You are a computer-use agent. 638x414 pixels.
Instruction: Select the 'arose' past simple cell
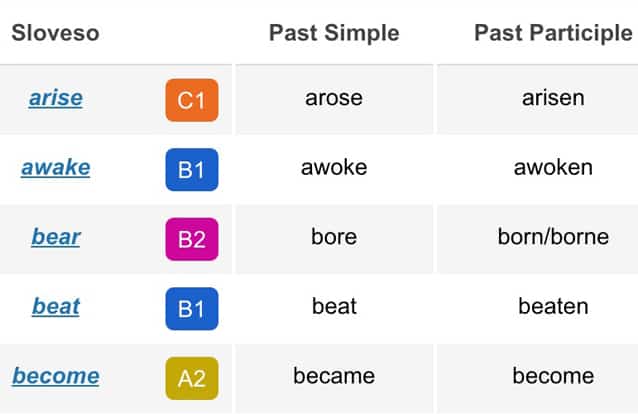[x=334, y=99]
